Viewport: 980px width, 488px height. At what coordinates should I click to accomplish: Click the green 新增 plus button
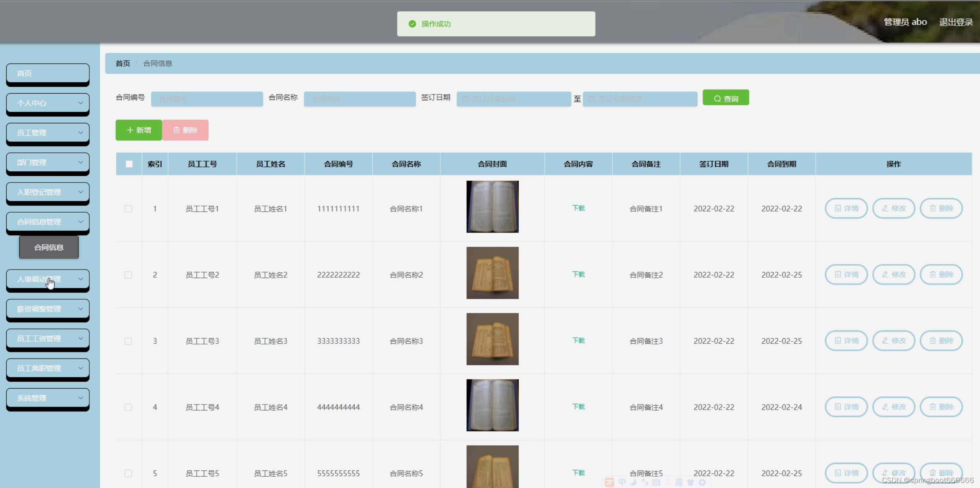pos(139,130)
